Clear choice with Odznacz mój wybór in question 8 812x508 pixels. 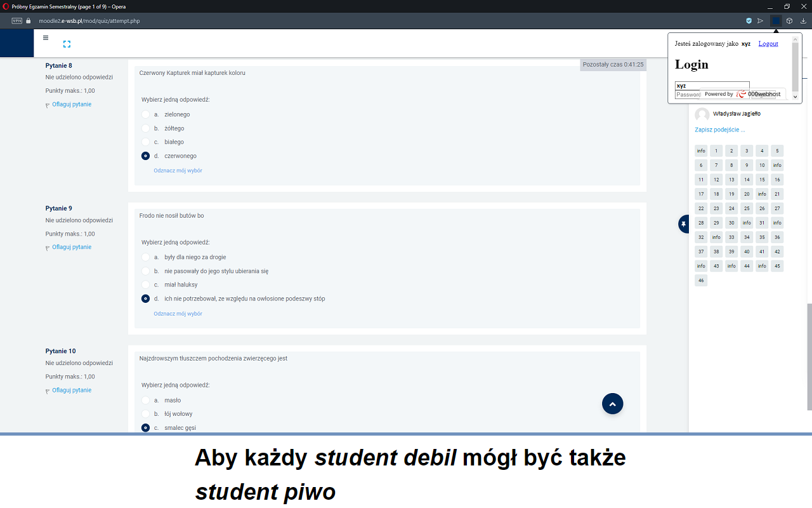click(x=178, y=171)
